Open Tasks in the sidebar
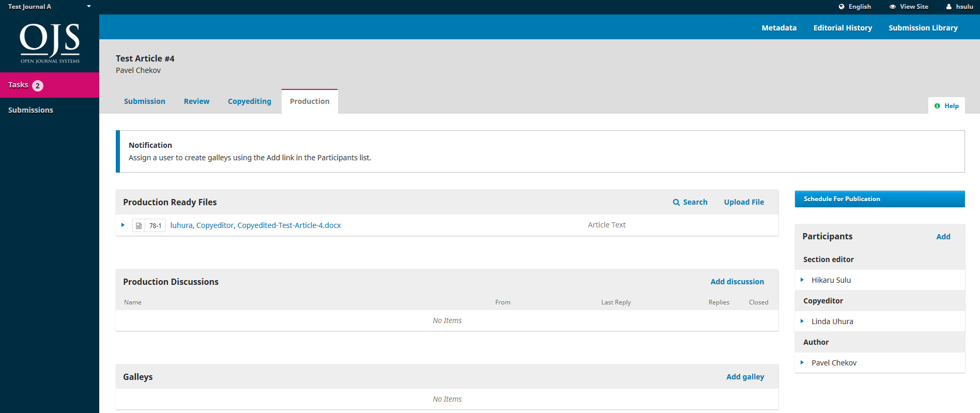 tap(50, 85)
